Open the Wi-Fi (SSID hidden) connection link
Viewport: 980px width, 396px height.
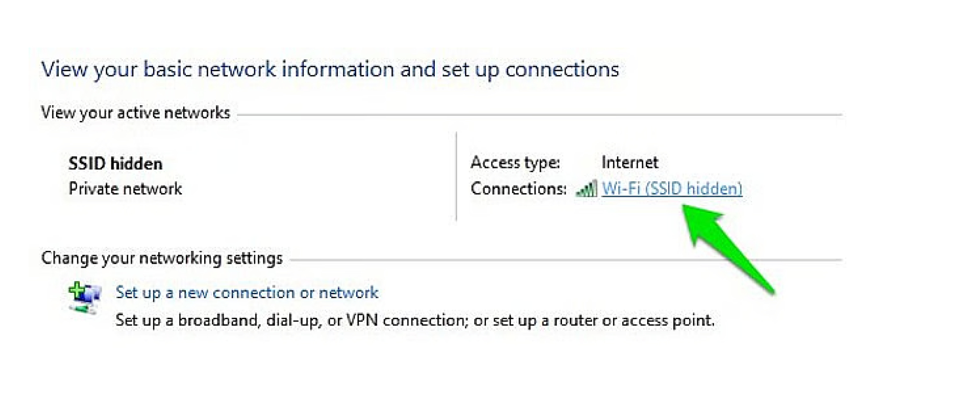pyautogui.click(x=672, y=189)
